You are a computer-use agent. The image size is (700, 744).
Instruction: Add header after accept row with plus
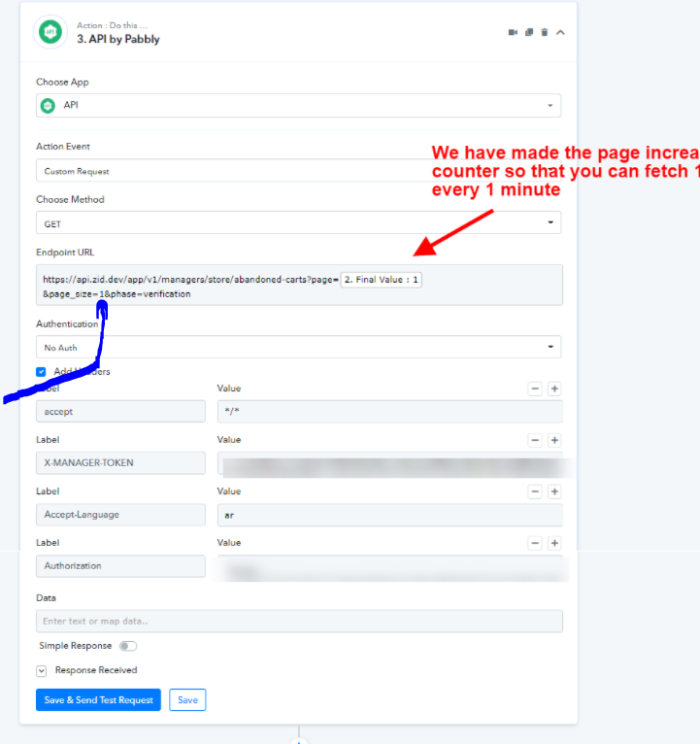554,389
